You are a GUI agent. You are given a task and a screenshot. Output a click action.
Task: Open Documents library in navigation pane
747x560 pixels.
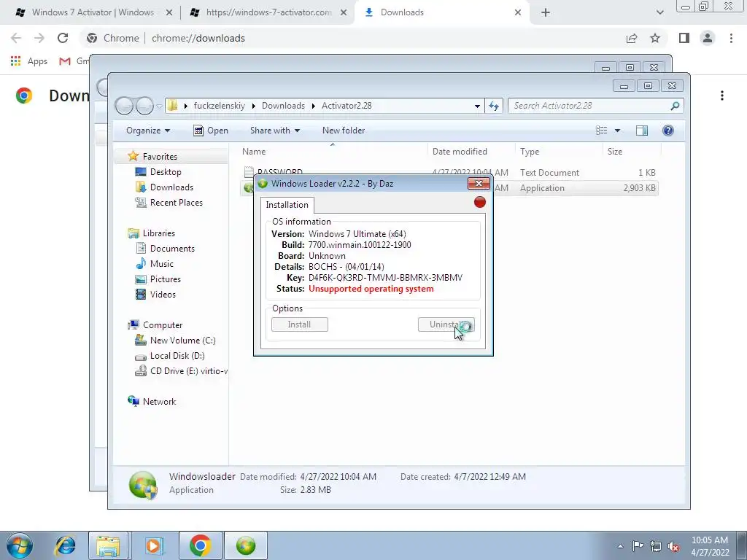tap(172, 249)
